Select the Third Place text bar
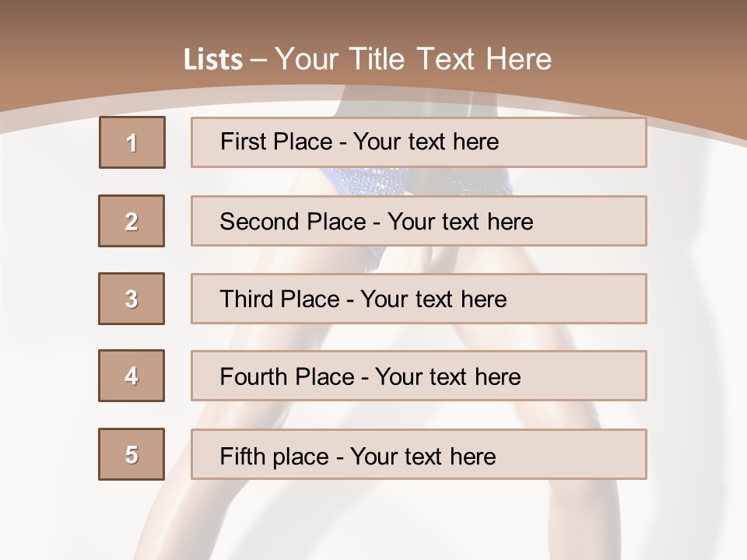Screen dimensions: 747x560 coord(419,299)
